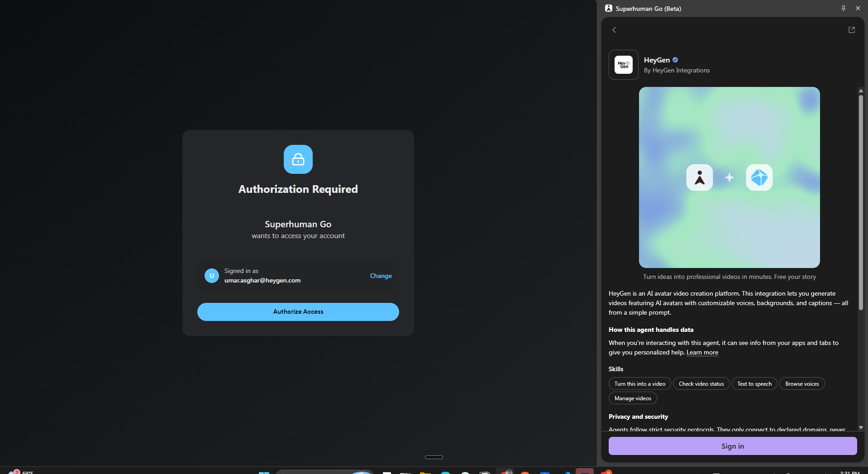Open HeyGen agent in a new window
The height and width of the screenshot is (474, 868).
coord(851,30)
